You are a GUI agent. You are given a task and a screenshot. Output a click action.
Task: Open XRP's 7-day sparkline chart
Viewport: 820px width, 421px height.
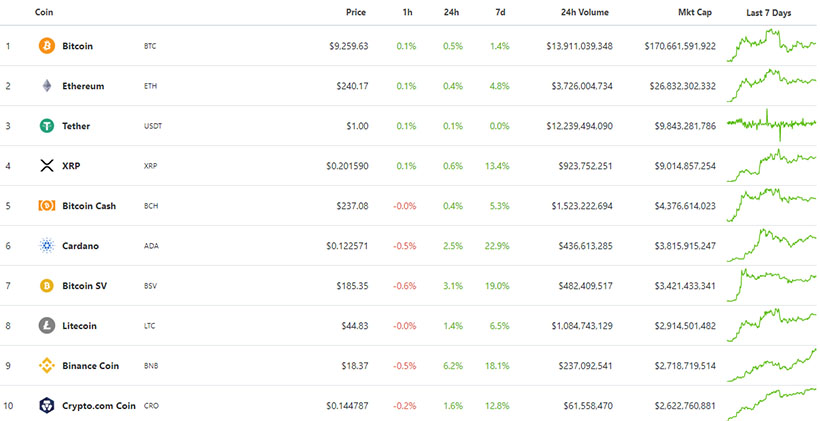pos(771,165)
